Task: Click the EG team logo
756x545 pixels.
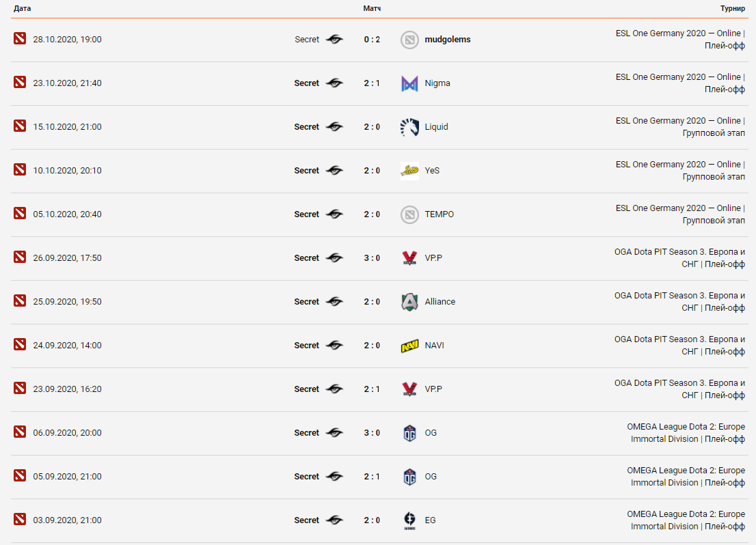Action: click(409, 520)
